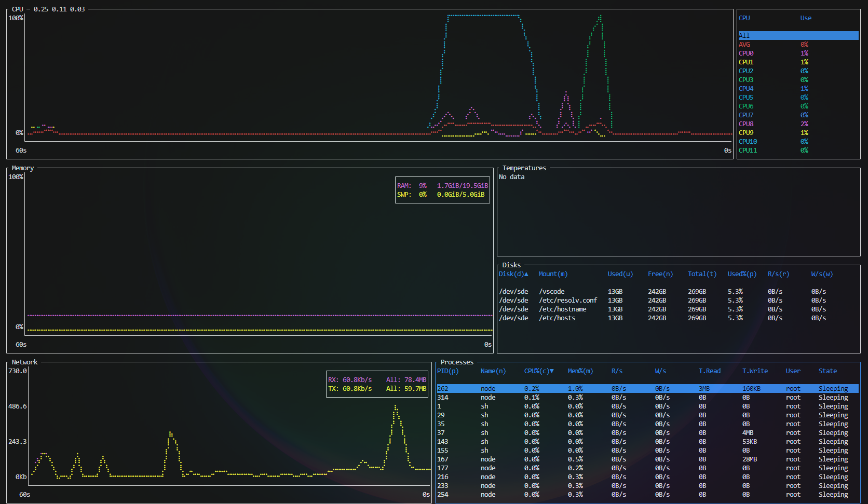Click the RAM usage legend entry
The width and height of the screenshot is (868, 504).
pos(442,186)
